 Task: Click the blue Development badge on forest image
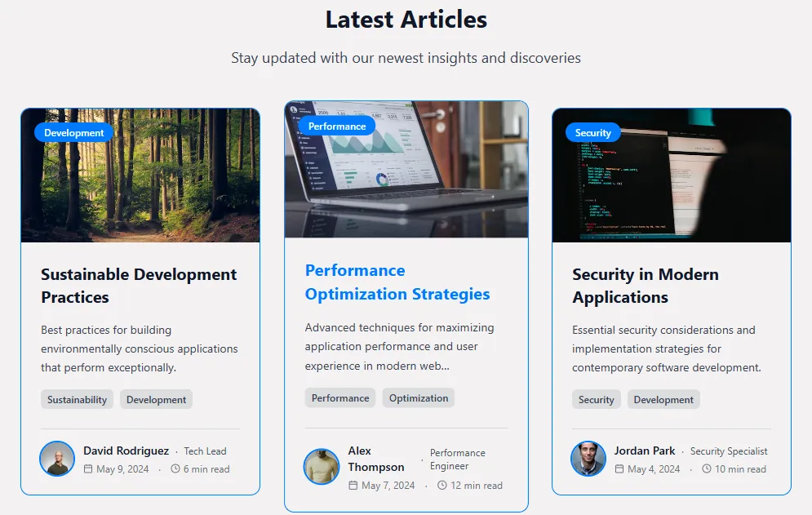74,133
